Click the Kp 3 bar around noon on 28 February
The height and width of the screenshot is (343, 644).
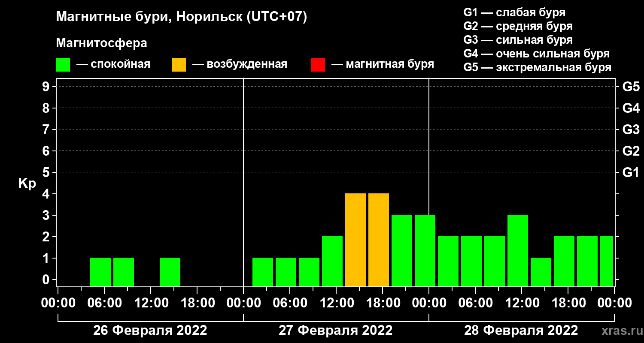pyautogui.click(x=518, y=250)
